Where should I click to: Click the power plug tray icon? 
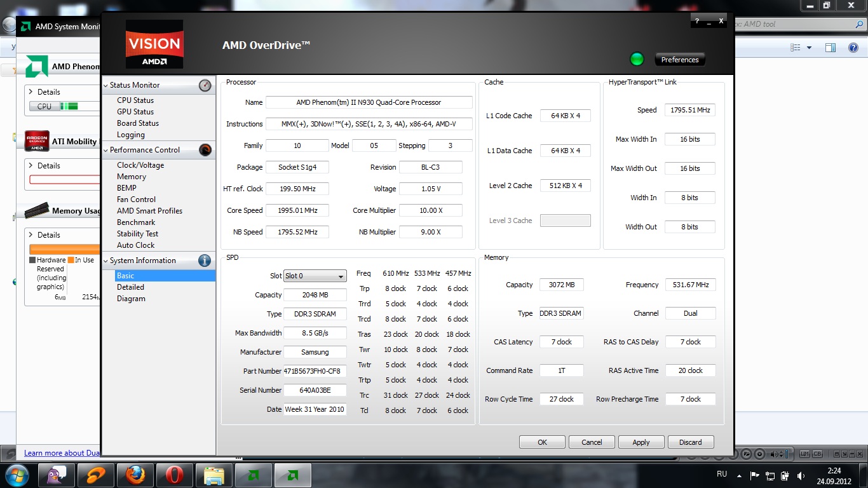click(787, 475)
